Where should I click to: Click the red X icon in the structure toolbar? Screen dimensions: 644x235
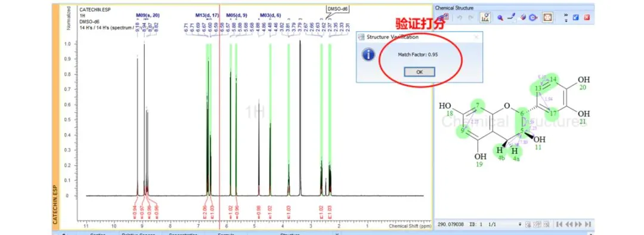(x=587, y=17)
